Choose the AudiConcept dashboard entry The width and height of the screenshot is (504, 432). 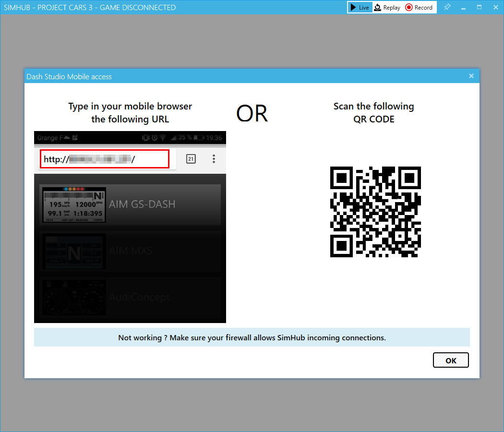point(74,297)
